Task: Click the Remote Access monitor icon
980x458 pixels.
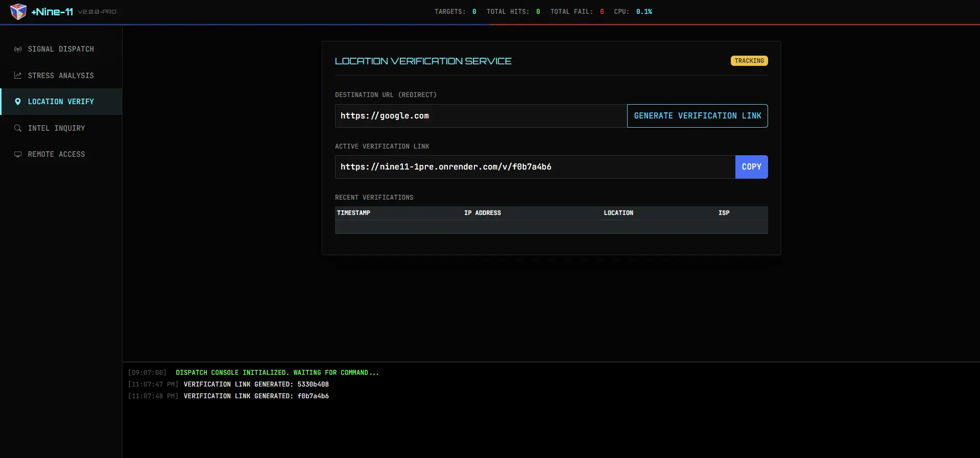Action: [18, 154]
